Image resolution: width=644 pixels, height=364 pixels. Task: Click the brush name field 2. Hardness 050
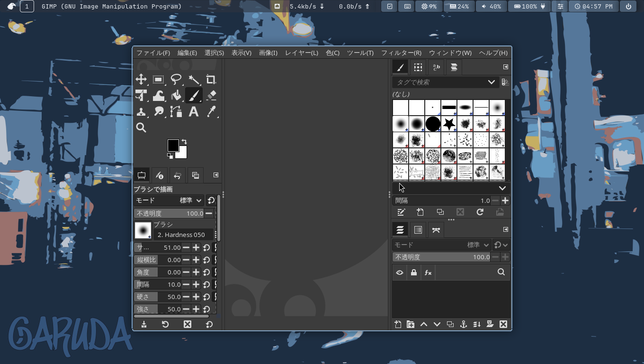tap(183, 235)
